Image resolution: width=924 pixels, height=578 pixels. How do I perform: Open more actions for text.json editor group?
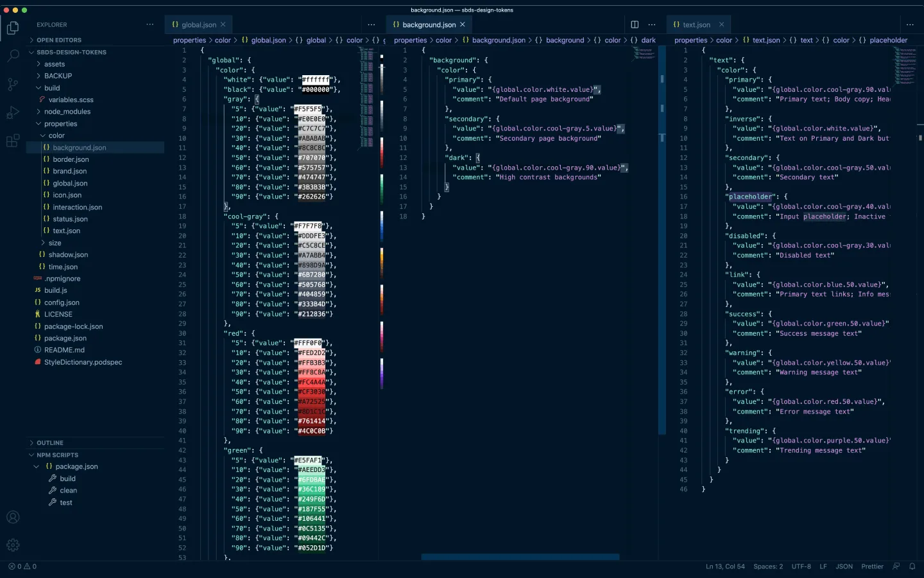pos(910,24)
